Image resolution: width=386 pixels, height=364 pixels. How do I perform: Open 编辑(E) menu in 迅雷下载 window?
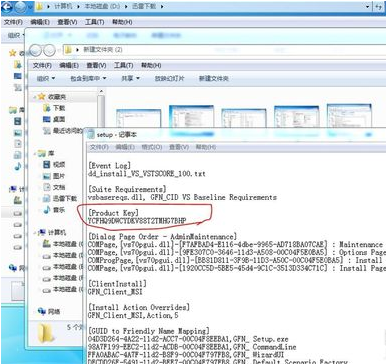click(x=40, y=22)
